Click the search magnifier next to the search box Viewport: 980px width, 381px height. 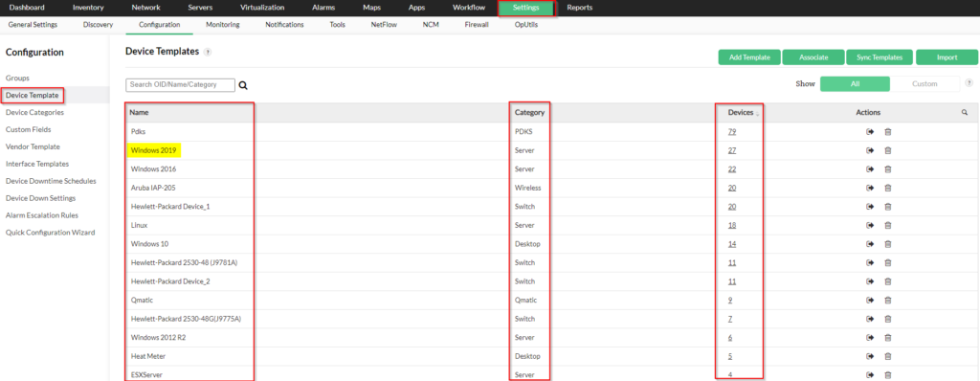point(243,86)
